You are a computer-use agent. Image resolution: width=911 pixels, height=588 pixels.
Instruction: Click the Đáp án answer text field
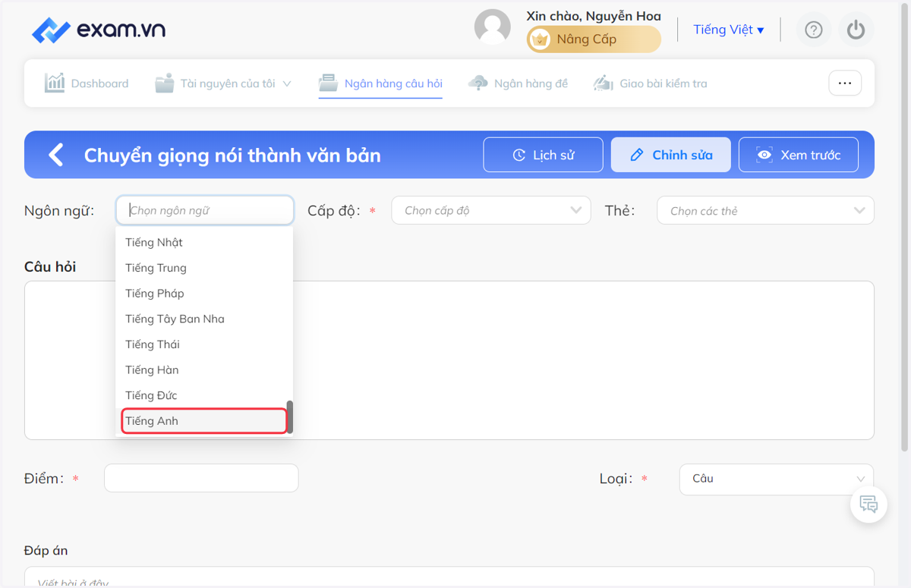click(x=449, y=577)
